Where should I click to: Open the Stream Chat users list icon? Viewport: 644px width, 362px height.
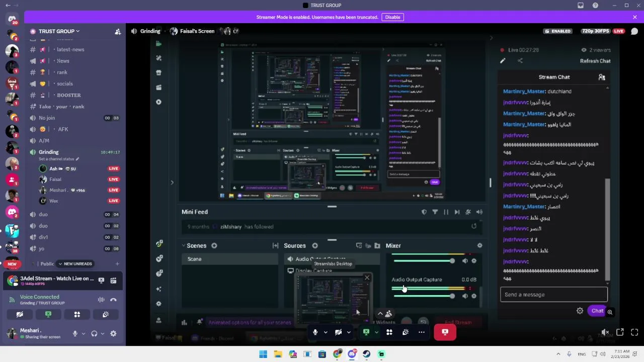pyautogui.click(x=602, y=77)
